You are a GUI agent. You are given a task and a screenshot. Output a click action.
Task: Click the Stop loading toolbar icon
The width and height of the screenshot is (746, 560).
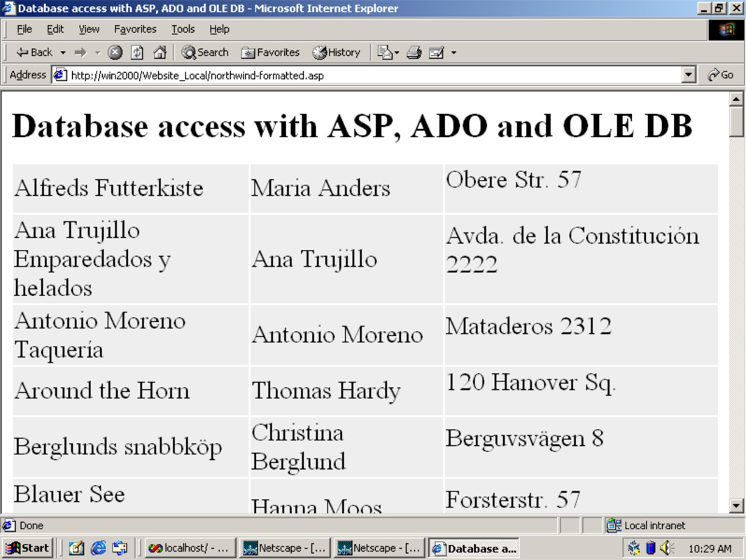click(x=115, y=52)
